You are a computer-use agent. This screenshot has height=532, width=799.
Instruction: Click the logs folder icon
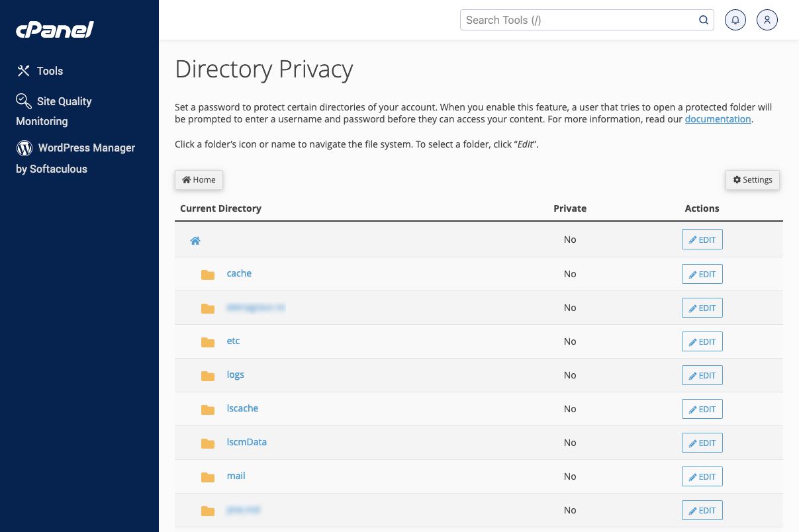coord(208,376)
